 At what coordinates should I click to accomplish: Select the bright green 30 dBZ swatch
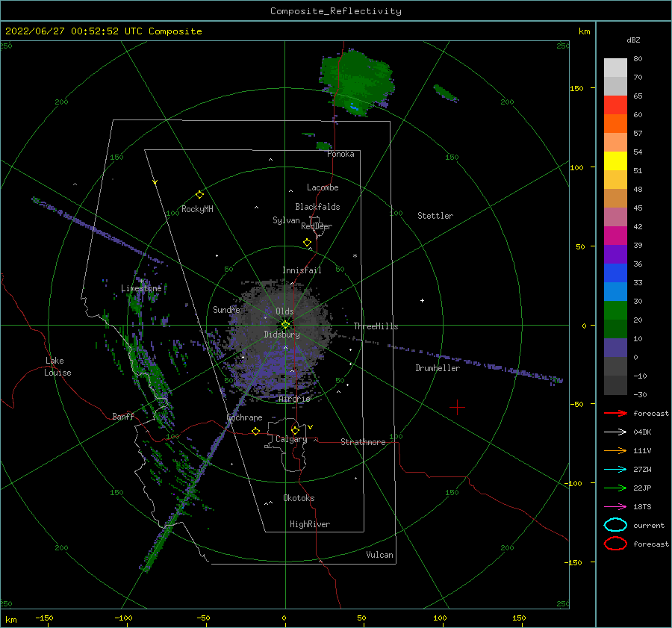[x=615, y=311]
